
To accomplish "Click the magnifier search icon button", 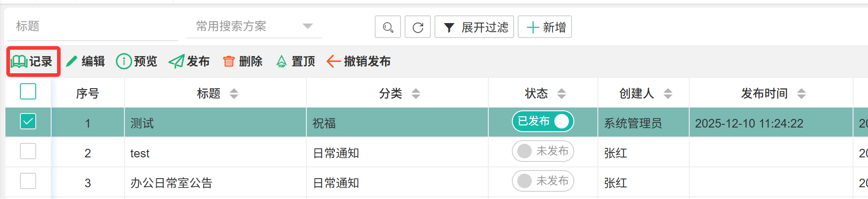I will (388, 27).
